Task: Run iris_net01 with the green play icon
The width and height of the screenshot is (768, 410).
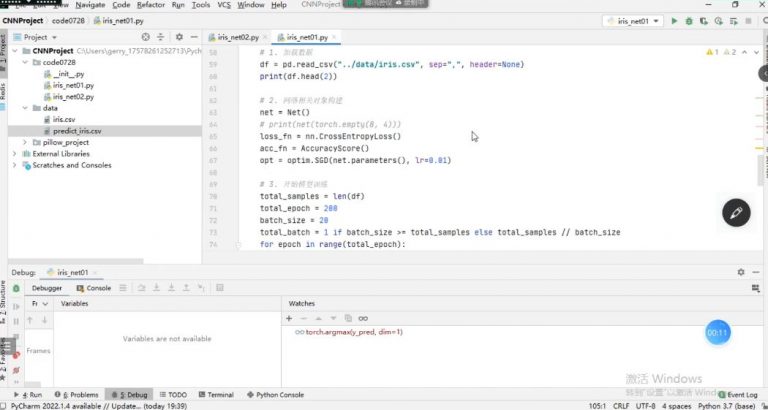Action: 674,20
